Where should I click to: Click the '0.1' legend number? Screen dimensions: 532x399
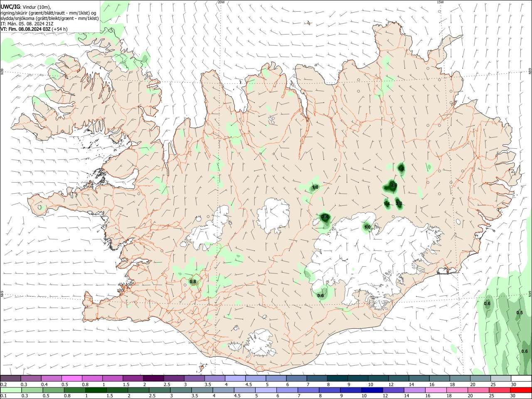[3, 396]
